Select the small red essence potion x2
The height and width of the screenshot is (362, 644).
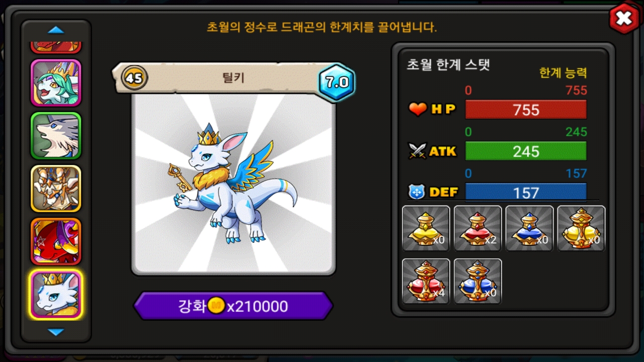point(478,228)
